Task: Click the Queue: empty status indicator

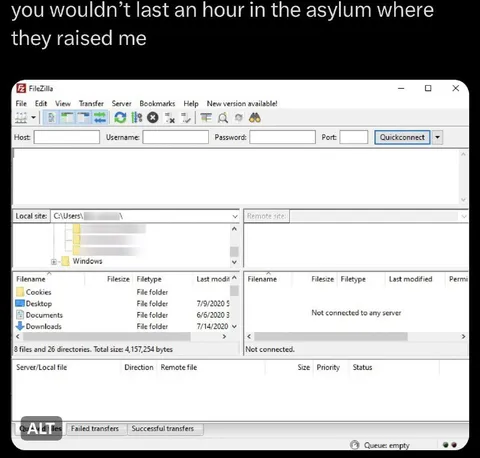Action: [x=380, y=445]
